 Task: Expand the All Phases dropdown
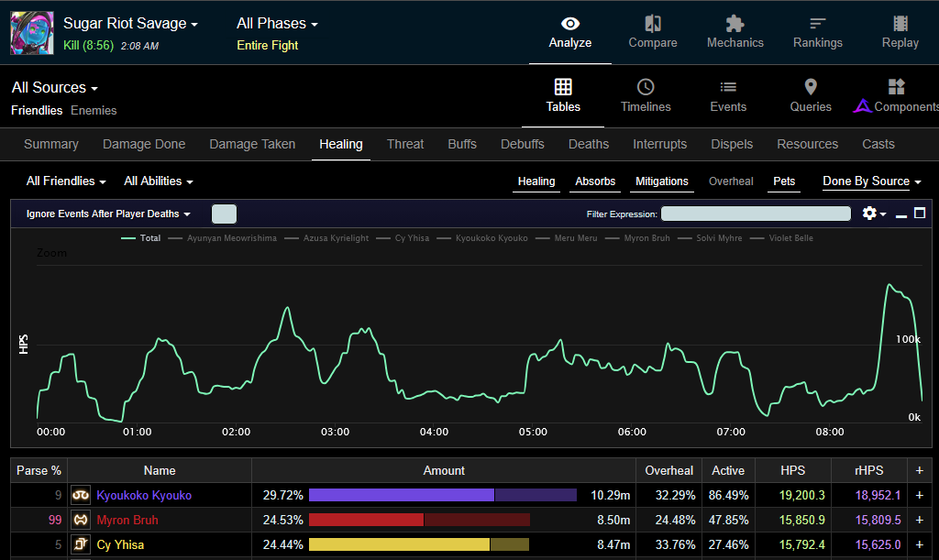(277, 23)
